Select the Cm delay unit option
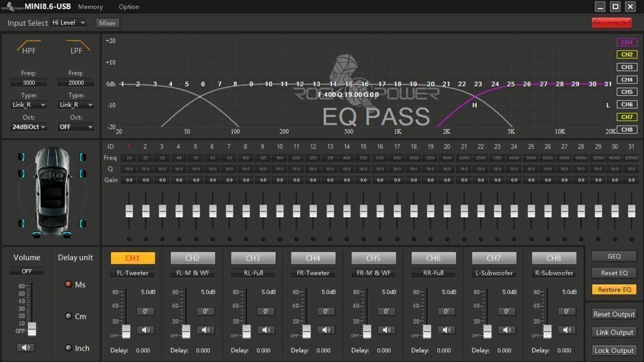This screenshot has height=362, width=644. tap(69, 316)
